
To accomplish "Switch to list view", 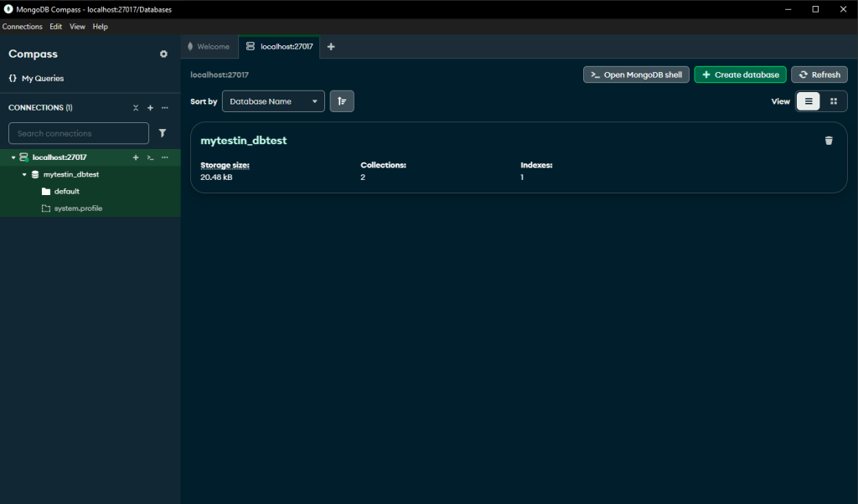I will 809,101.
